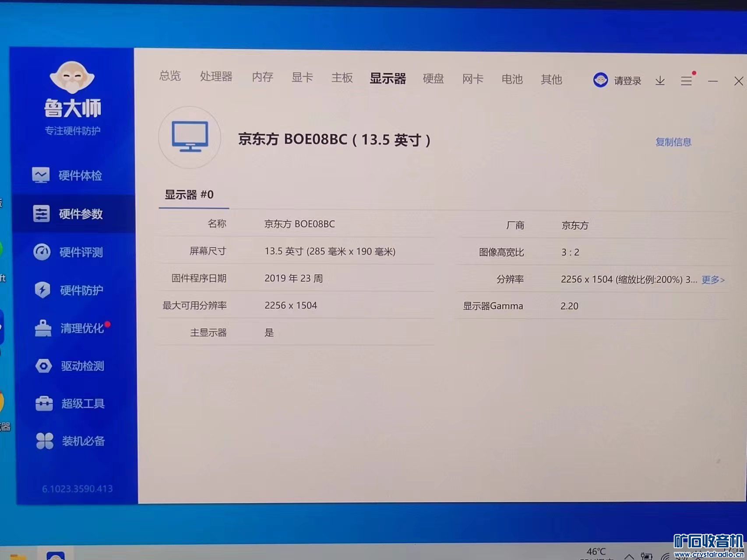Switch to 显卡 graphics card tab
This screenshot has width=747, height=560.
pos(302,77)
